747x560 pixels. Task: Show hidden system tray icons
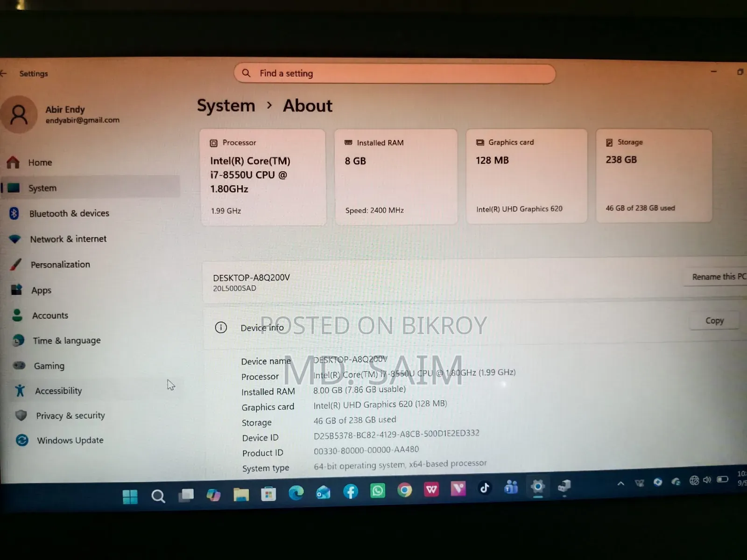point(621,483)
